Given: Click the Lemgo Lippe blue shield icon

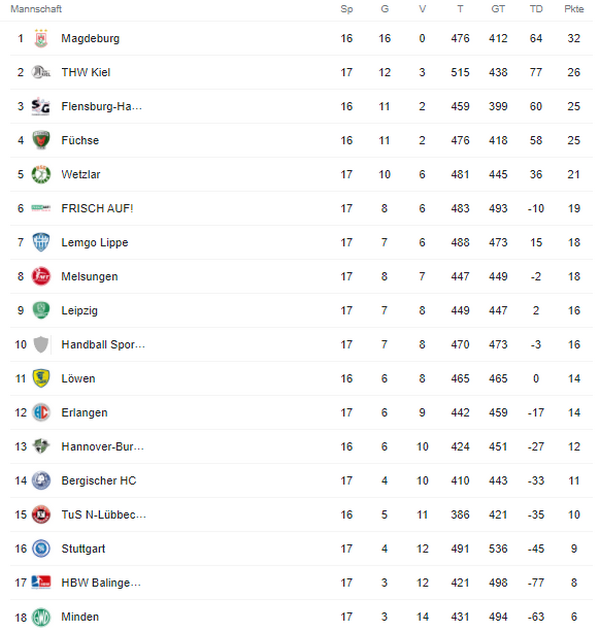Looking at the screenshot, I should [x=41, y=242].
